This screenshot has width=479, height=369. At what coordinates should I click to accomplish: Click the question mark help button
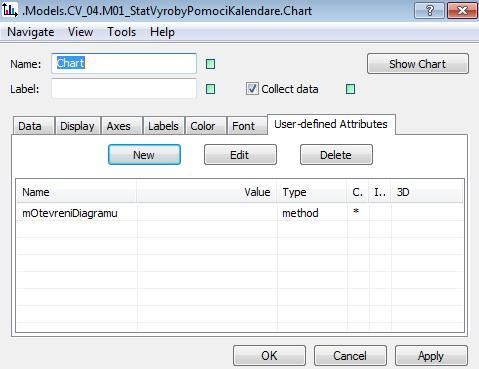tap(429, 11)
